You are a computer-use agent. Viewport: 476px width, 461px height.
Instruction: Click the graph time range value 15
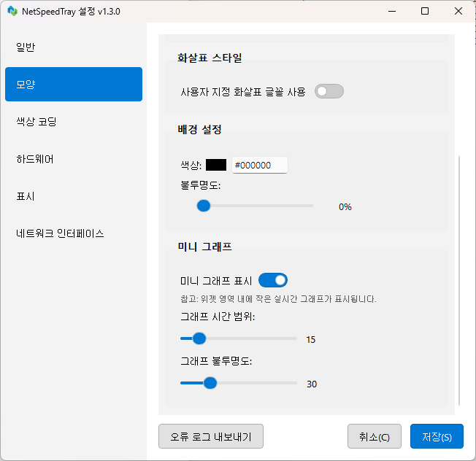[x=311, y=339]
